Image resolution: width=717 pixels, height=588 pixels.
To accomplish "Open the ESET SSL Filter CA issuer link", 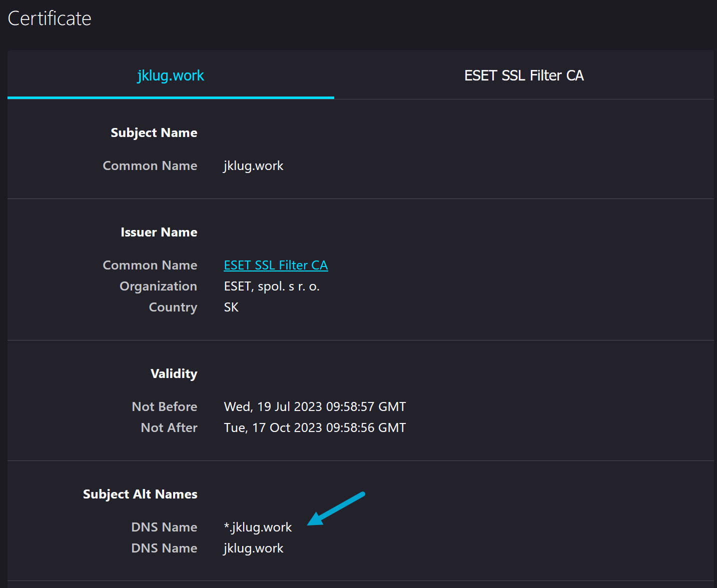I will [x=276, y=265].
